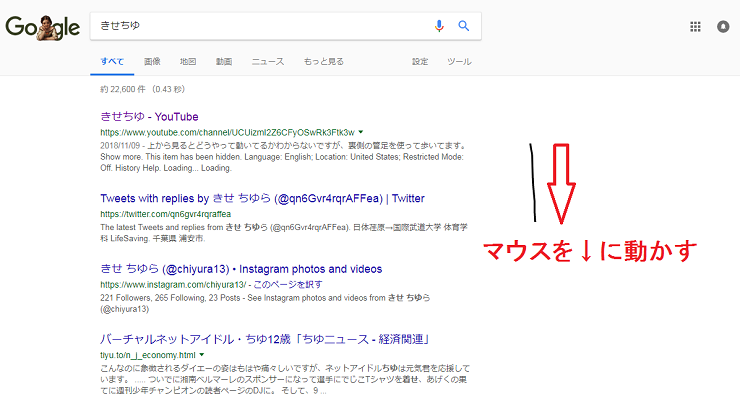Switch to the 地図 tab
Viewport: 740px width, 407px height.
pyautogui.click(x=188, y=61)
